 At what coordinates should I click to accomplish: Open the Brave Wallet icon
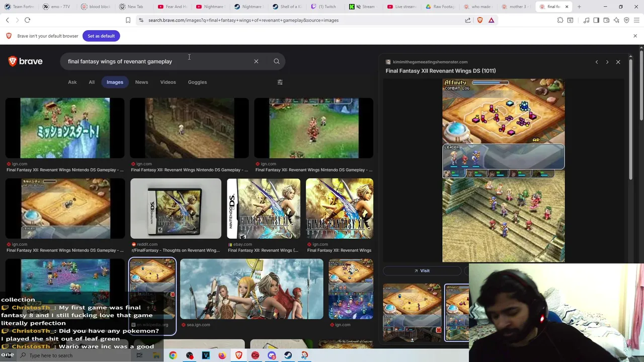click(x=606, y=20)
